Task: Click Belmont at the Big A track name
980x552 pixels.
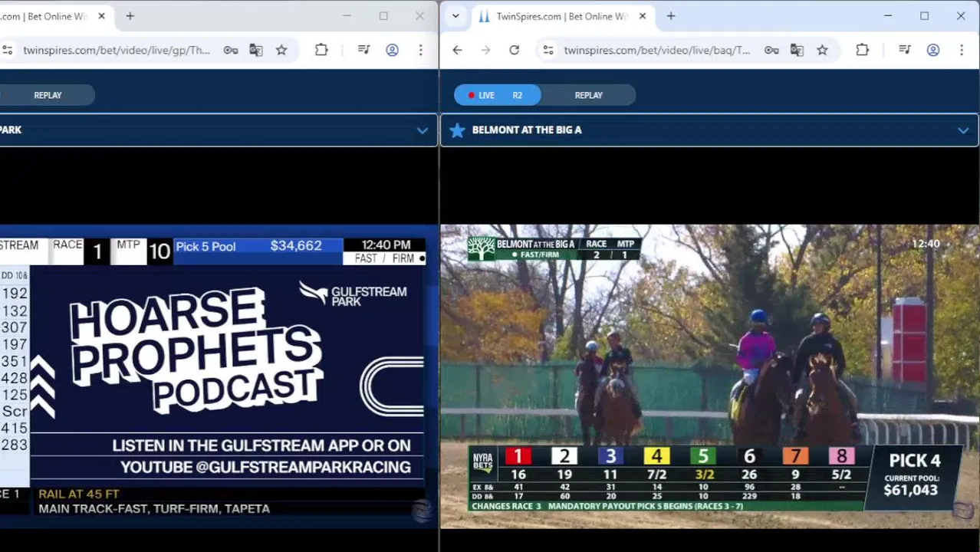Action: [x=527, y=130]
